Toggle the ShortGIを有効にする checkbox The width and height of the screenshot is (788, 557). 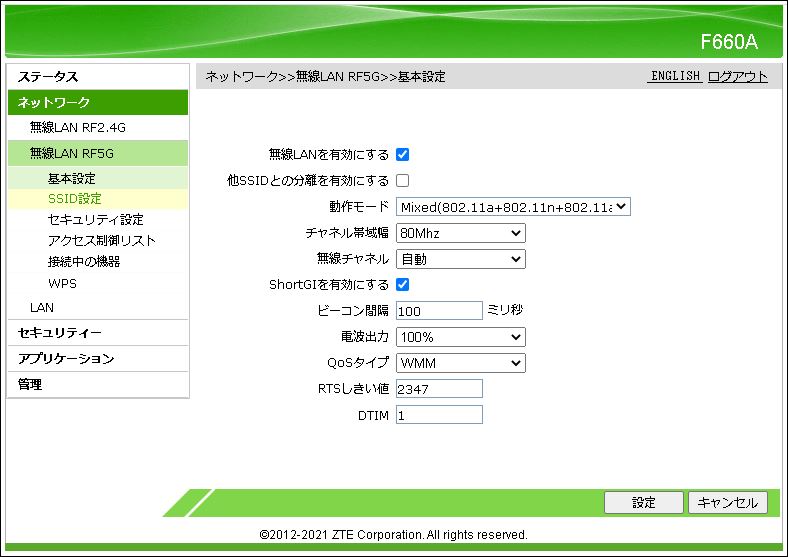(x=403, y=285)
